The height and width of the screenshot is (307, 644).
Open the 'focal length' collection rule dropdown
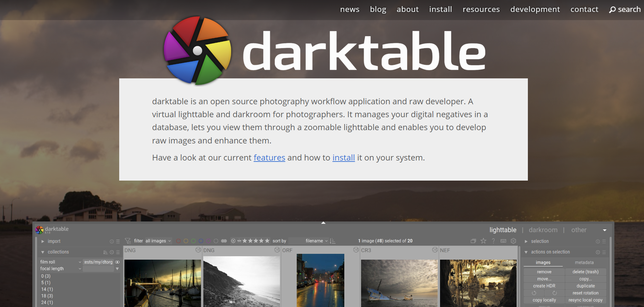point(61,269)
